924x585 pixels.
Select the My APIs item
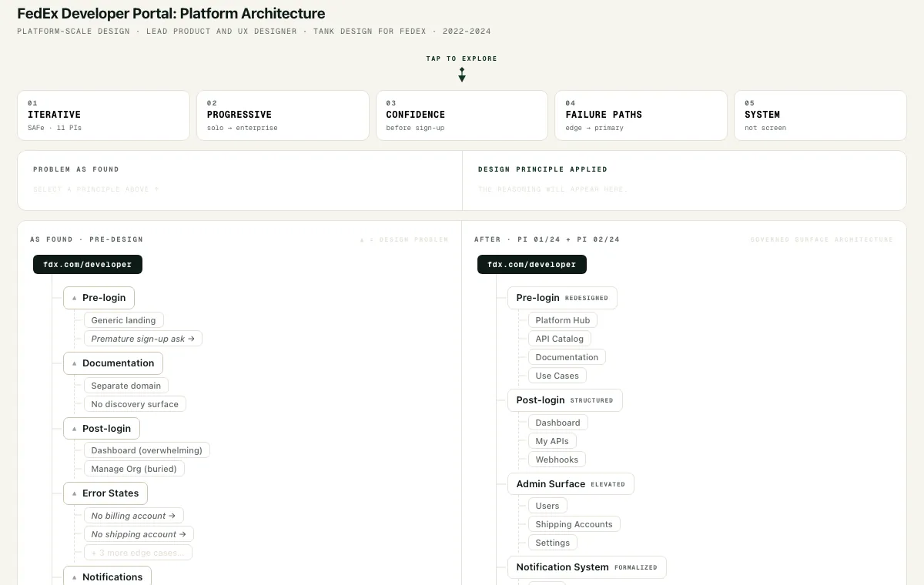point(552,441)
